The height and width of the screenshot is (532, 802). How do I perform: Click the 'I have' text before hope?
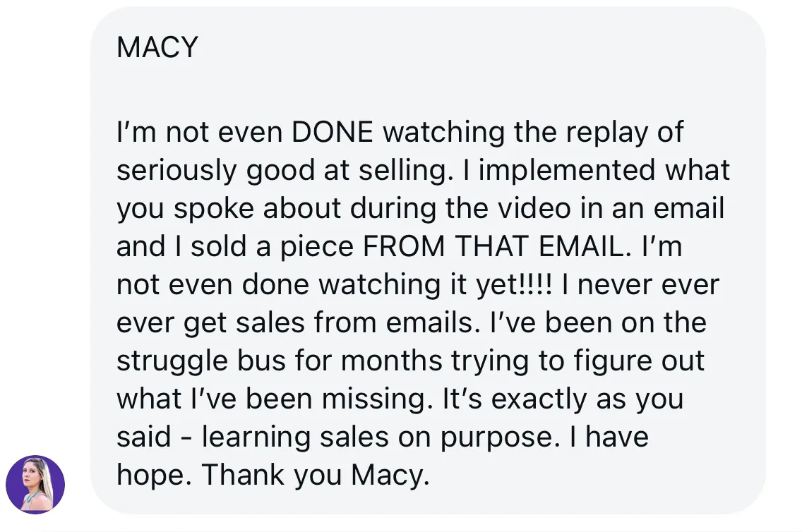(607, 437)
